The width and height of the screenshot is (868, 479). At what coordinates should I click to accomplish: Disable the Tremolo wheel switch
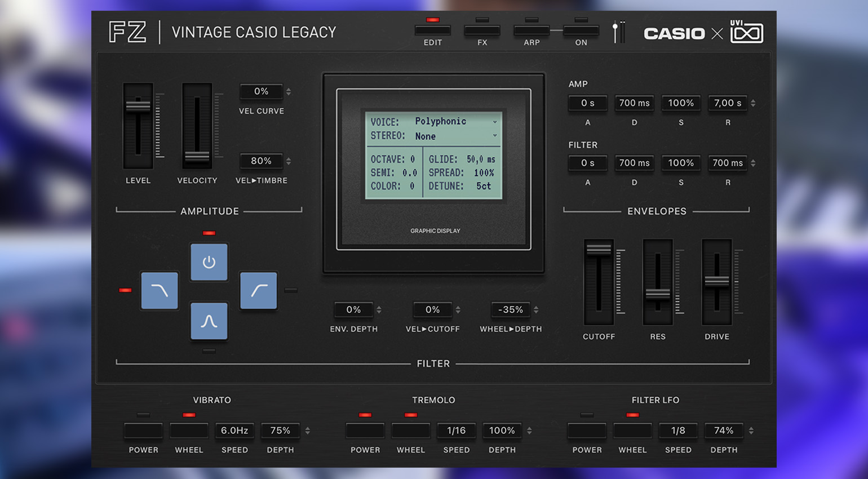pos(411,431)
